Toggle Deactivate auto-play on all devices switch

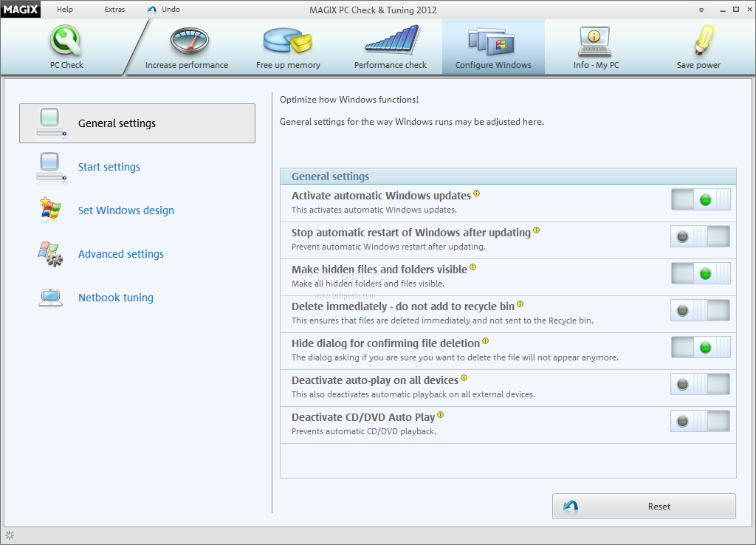(701, 384)
